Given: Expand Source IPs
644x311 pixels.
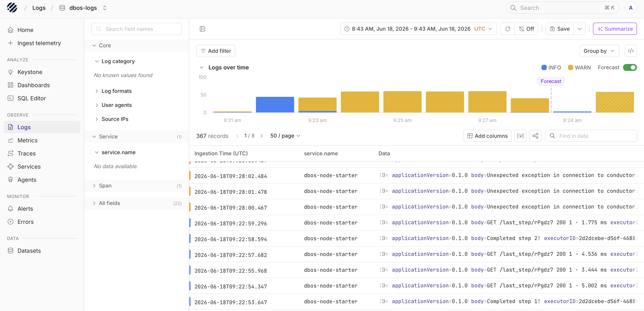Looking at the screenshot, I should (x=97, y=119).
